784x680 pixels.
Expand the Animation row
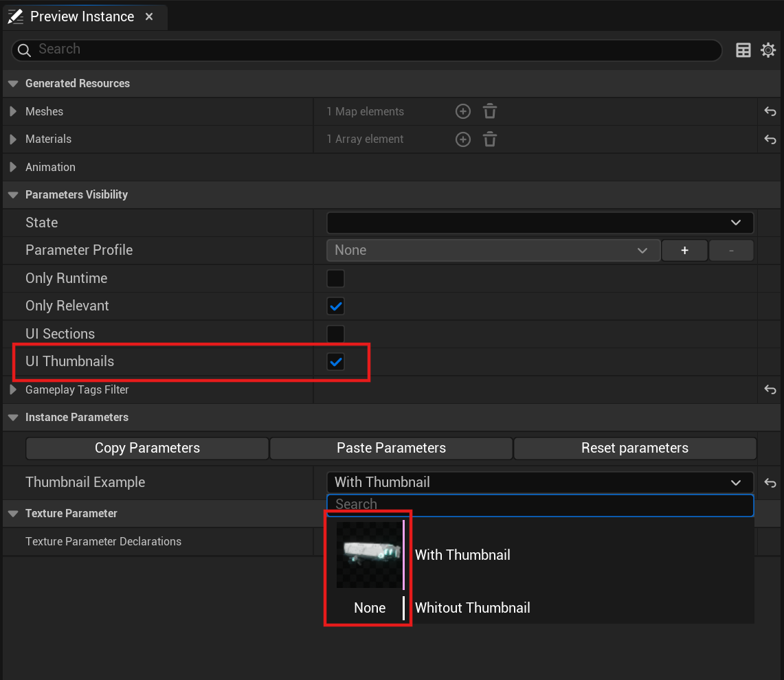point(14,167)
